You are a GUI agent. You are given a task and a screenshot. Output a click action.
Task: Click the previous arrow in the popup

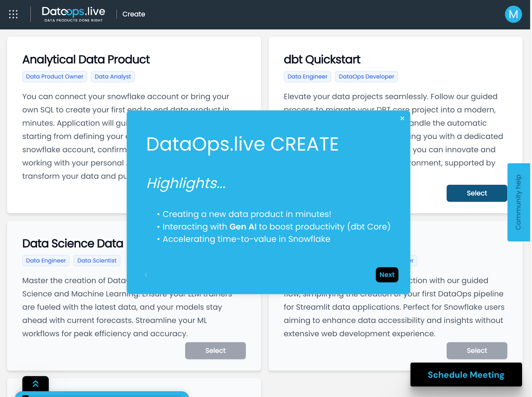tap(146, 275)
